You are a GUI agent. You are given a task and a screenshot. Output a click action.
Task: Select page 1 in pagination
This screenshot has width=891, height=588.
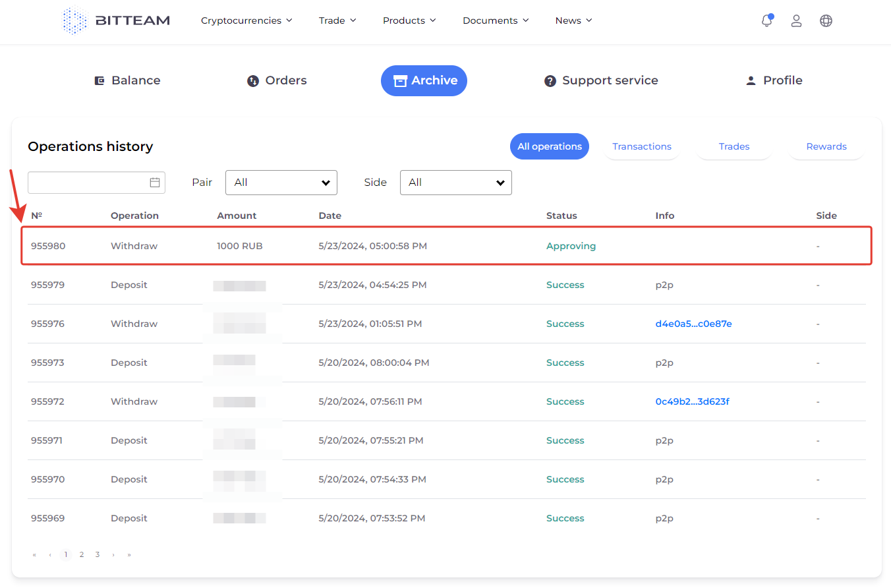66,554
